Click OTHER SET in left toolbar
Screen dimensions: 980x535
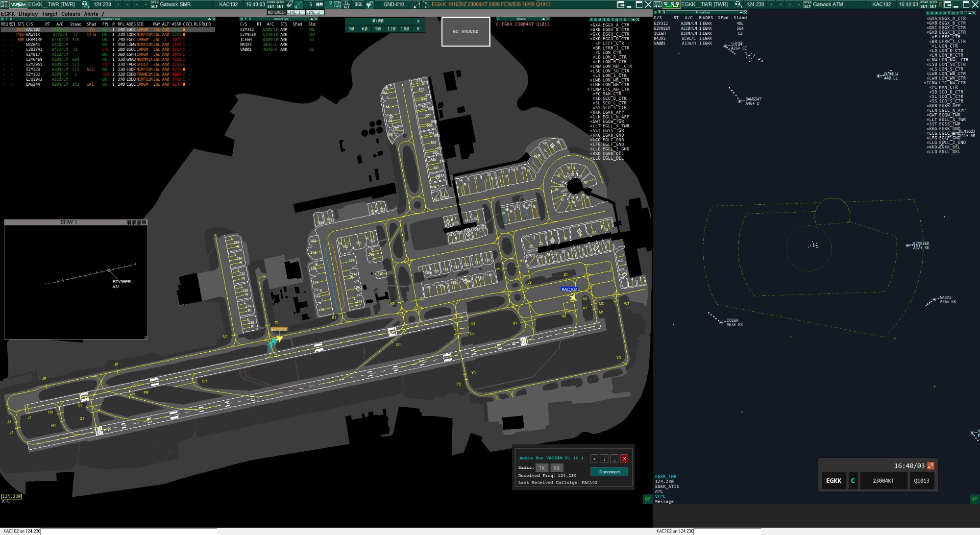click(271, 4)
